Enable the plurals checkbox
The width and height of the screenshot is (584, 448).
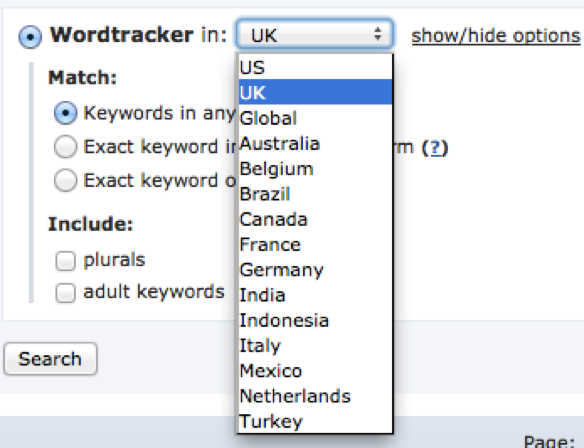tap(66, 260)
